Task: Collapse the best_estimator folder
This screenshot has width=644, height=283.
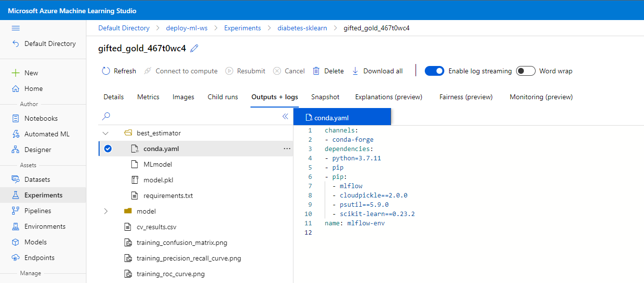Action: (105, 133)
